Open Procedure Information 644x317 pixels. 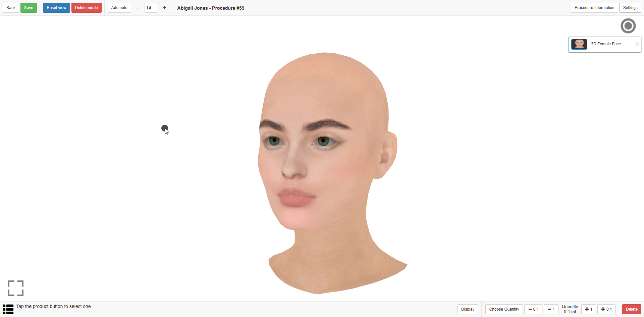click(x=594, y=7)
